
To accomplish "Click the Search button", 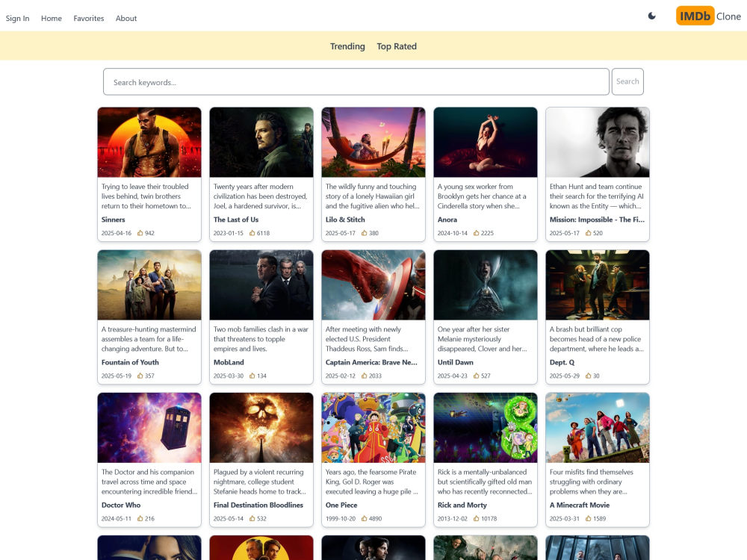I will tap(627, 81).
